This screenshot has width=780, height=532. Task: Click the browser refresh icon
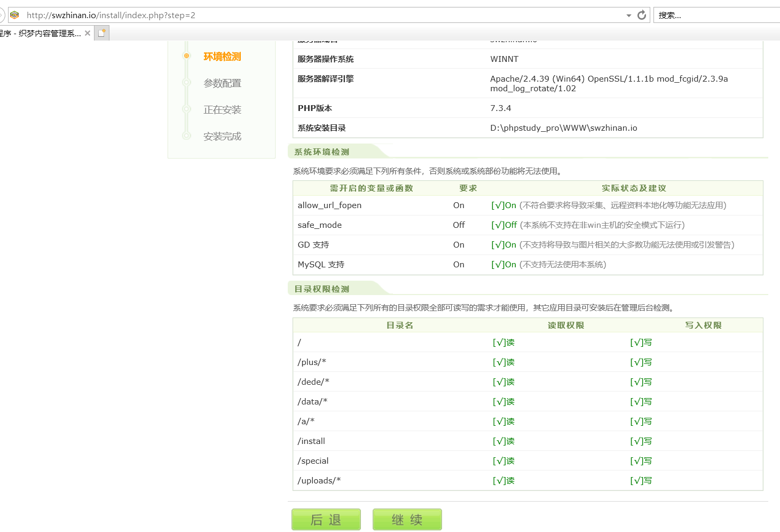pyautogui.click(x=642, y=15)
